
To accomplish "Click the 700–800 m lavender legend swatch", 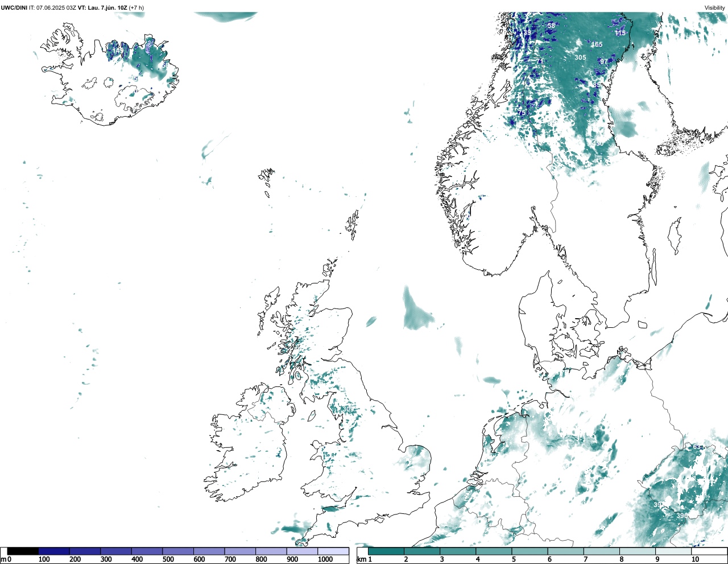I will click(x=240, y=551).
